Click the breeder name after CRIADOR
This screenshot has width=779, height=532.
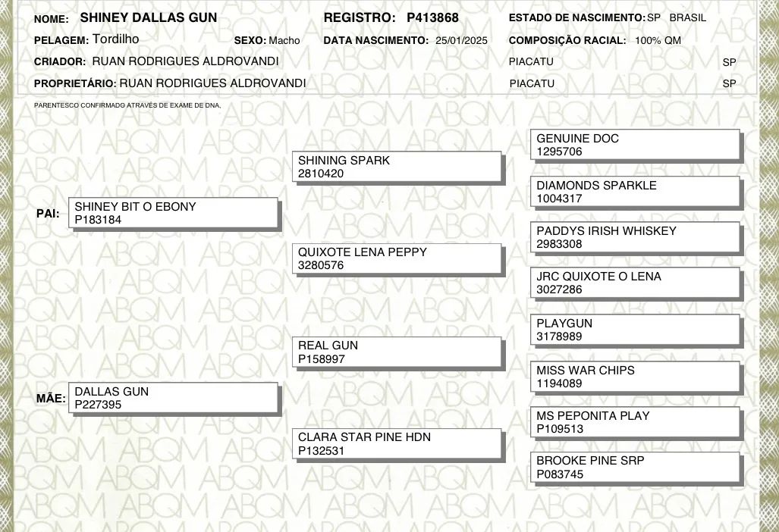click(x=185, y=61)
